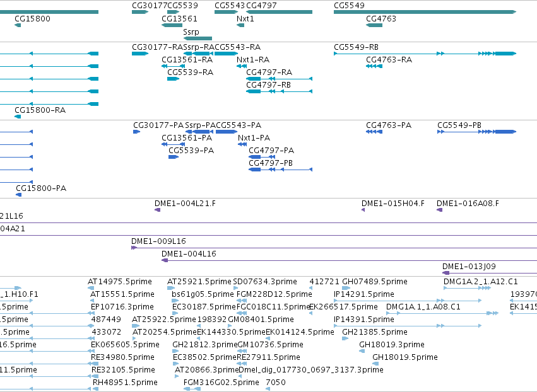Image resolution: width=537 pixels, height=392 pixels.
Task: Click the small CG15800 gene arrow glyph
Action: pyautogui.click(x=18, y=25)
